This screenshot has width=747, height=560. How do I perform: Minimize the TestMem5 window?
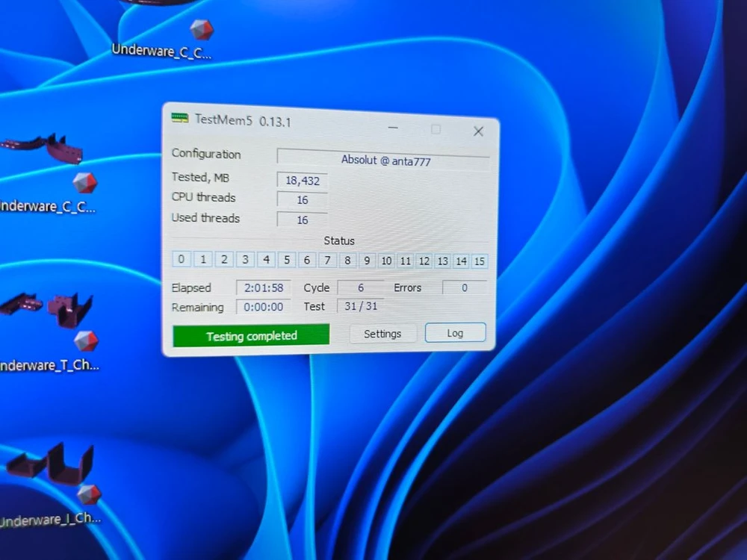(x=393, y=128)
